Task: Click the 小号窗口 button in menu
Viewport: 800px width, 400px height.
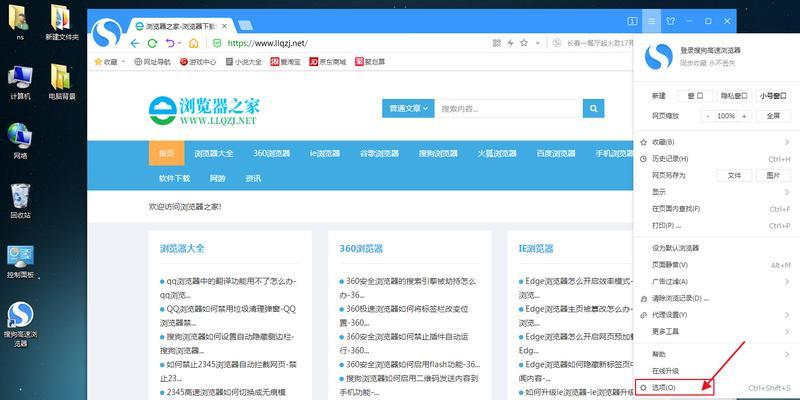Action: [773, 95]
